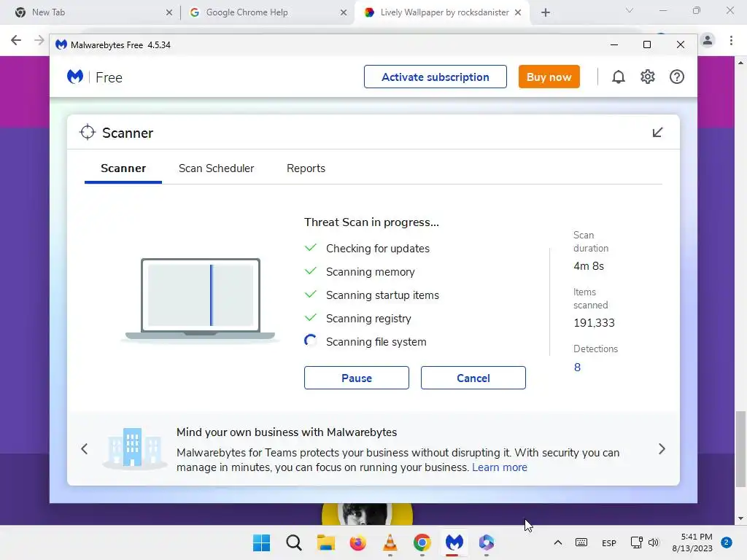Click the 'Checking for updates' step
The width and height of the screenshot is (747, 560).
pos(377,249)
